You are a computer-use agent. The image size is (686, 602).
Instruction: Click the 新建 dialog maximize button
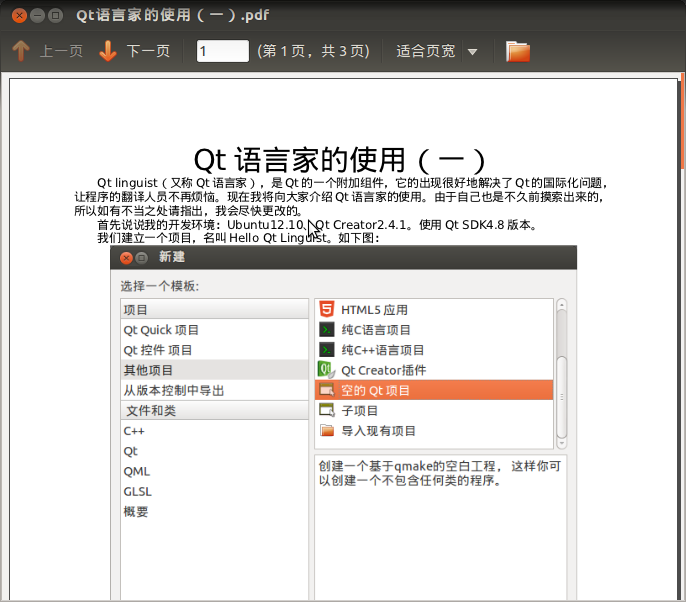pos(141,258)
